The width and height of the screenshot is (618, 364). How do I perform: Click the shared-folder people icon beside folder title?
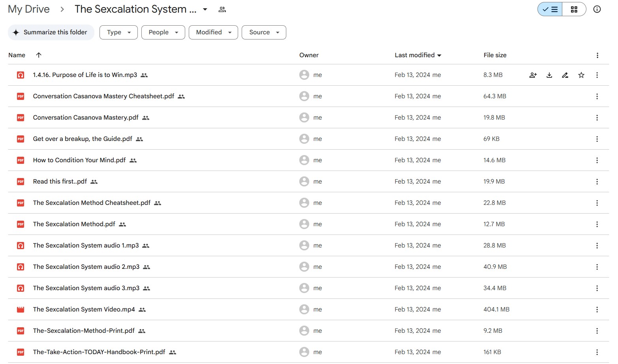tap(222, 9)
